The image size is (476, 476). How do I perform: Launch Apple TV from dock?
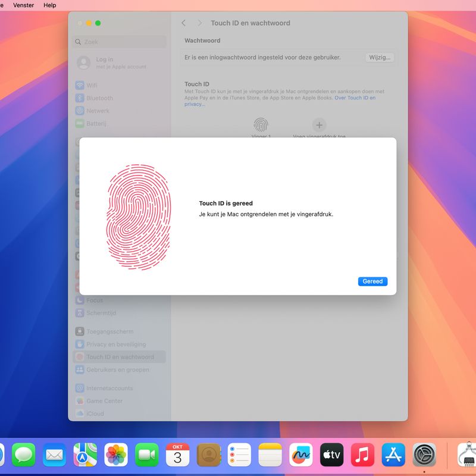coord(332,455)
